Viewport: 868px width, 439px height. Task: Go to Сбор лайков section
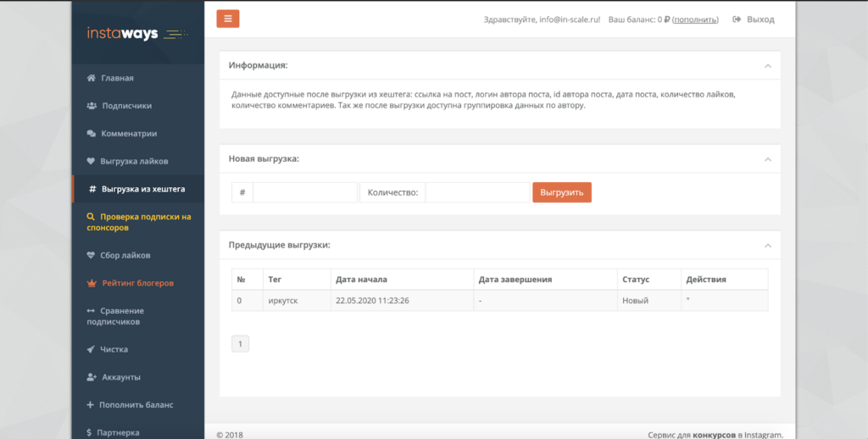pyautogui.click(x=125, y=255)
